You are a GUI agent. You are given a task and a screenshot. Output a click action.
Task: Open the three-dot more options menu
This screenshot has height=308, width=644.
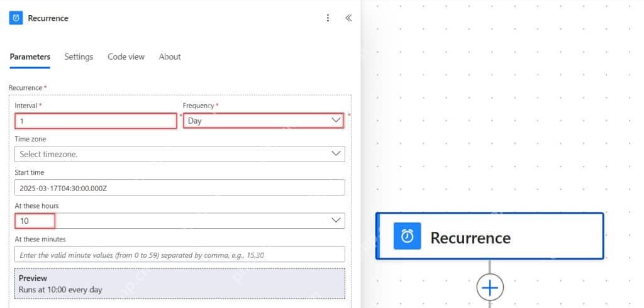tap(327, 18)
